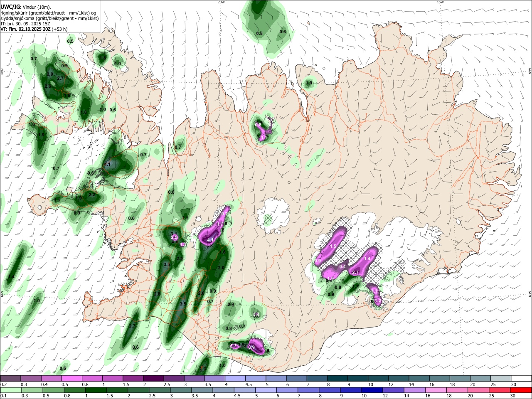Click the snow legend swatch labeled 3
Image resolution: width=532 pixels, height=399 pixels.
pyautogui.click(x=194, y=379)
